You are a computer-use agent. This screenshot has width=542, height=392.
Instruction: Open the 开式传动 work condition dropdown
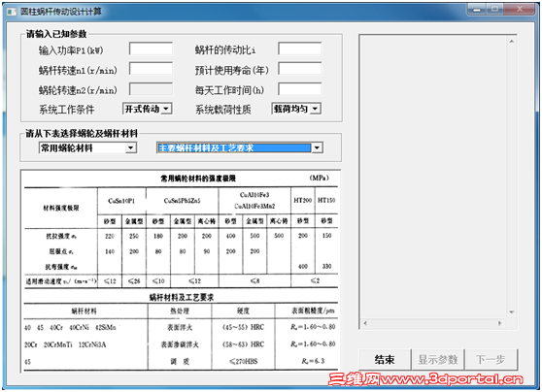click(x=166, y=109)
